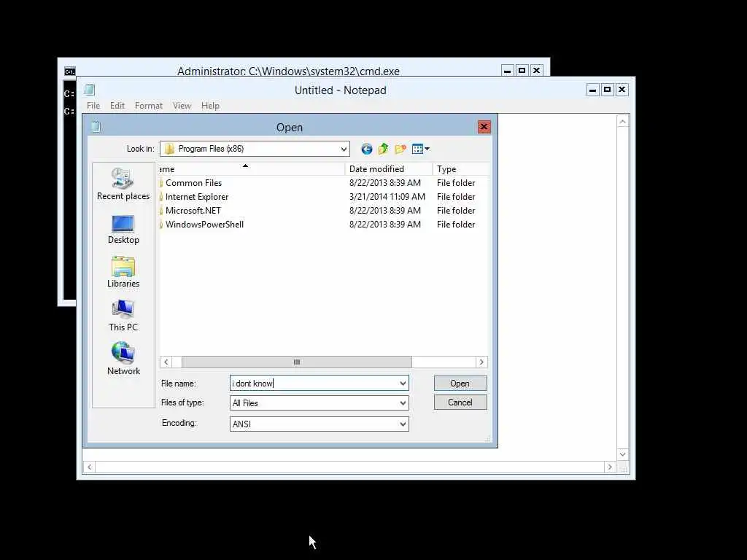Open Libraries location
The image size is (747, 560).
click(123, 273)
